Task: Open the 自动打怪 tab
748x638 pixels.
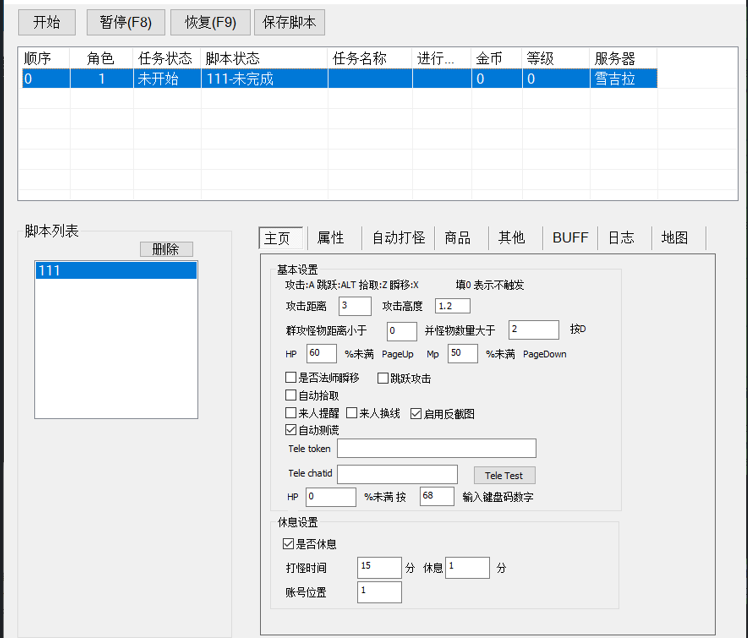Action: [398, 238]
